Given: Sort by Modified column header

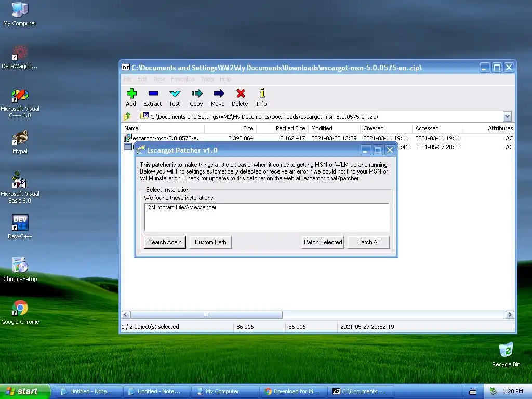Looking at the screenshot, I should tap(334, 128).
